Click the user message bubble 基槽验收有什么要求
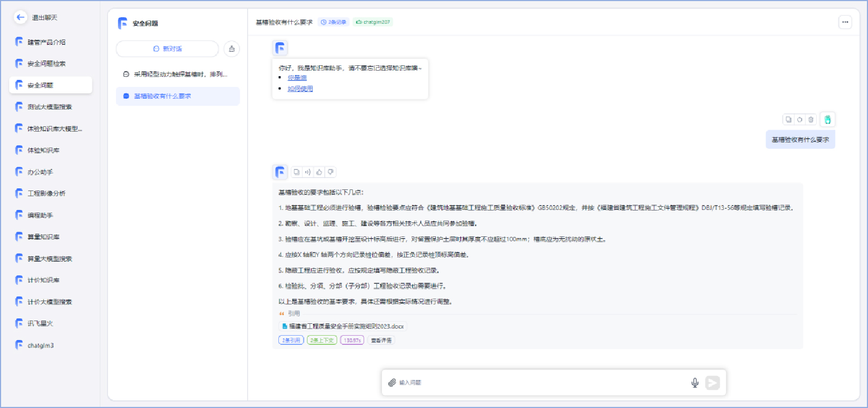Screen dimensions: 868x408 tap(801, 140)
